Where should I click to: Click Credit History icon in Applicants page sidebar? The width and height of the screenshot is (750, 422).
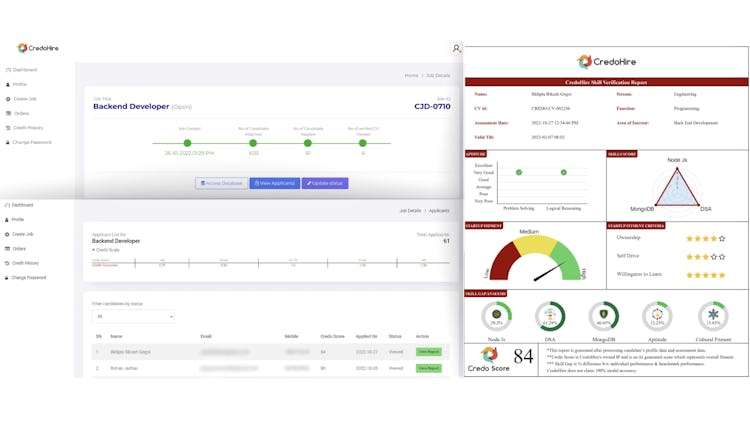click(x=7, y=263)
